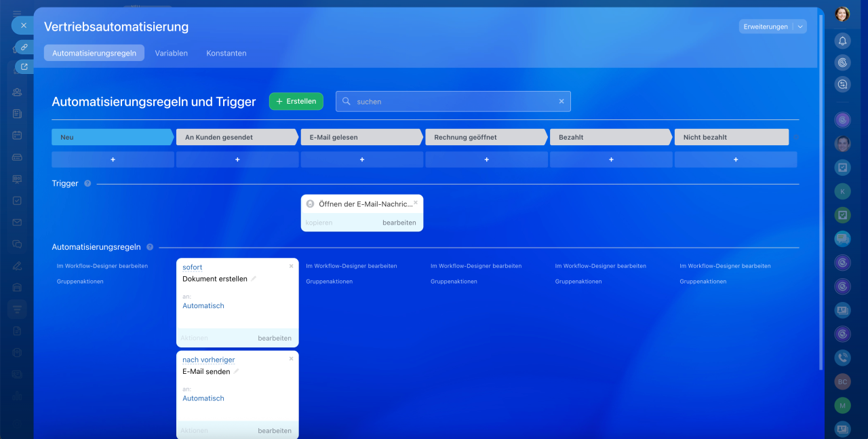
Task: Add a rule under Rechnung geöffnet
Action: point(487,159)
